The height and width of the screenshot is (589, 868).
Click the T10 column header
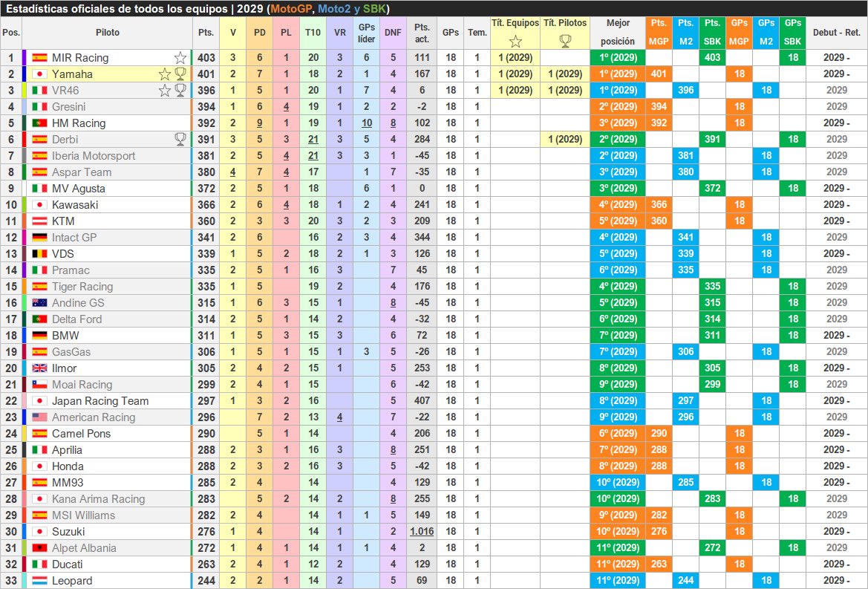pyautogui.click(x=313, y=33)
